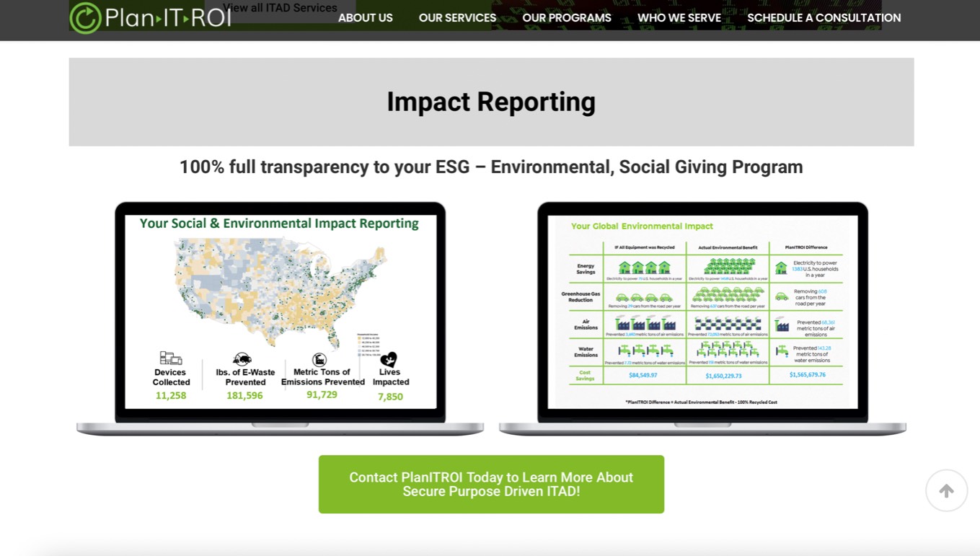The height and width of the screenshot is (556, 980).
Task: Open the Our Services menu
Action: tap(457, 18)
